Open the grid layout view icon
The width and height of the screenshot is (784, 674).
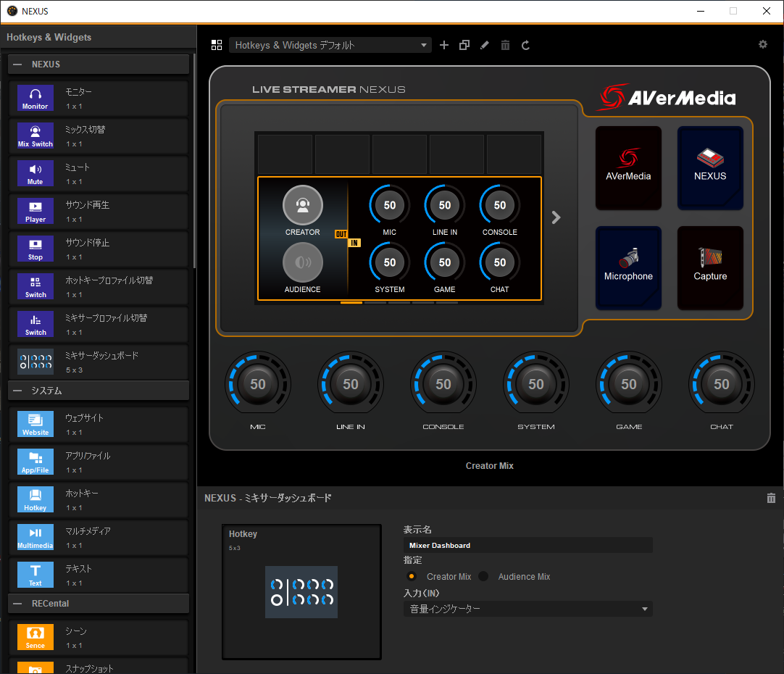(x=217, y=45)
